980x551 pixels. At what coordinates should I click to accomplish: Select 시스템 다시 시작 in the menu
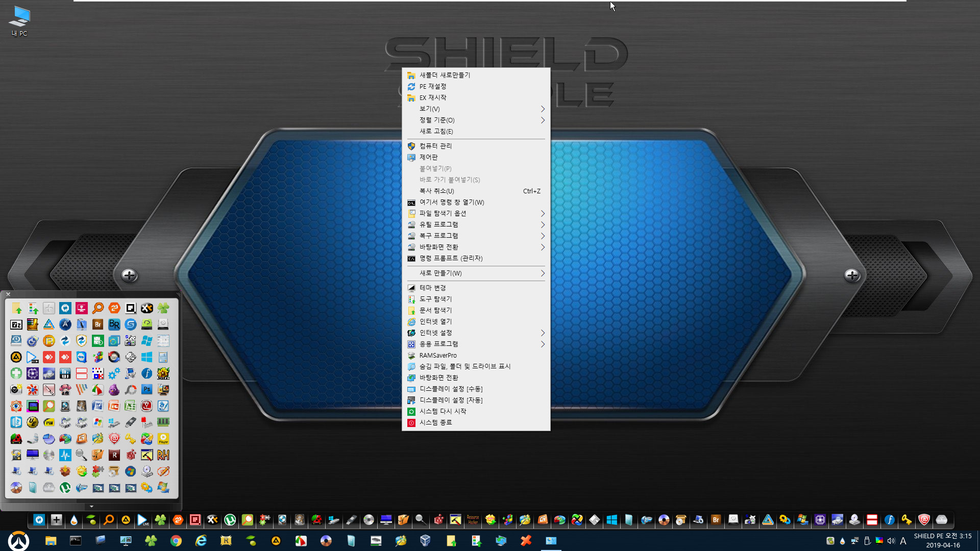click(x=476, y=411)
